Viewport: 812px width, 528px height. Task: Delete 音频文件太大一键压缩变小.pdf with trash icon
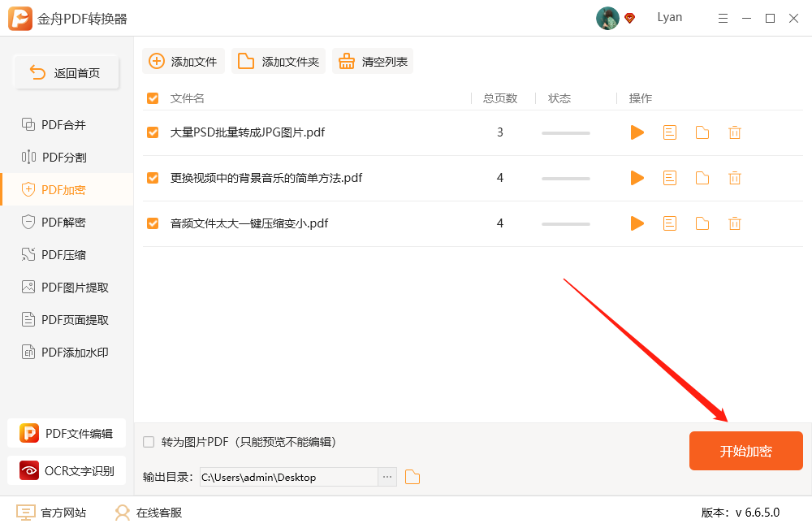click(x=735, y=224)
